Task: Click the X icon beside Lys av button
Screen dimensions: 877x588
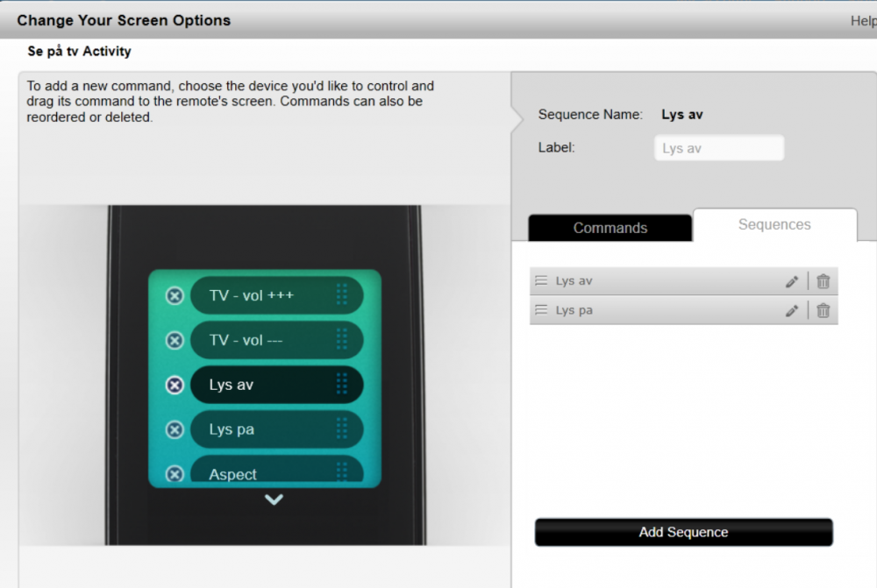Action: point(175,385)
